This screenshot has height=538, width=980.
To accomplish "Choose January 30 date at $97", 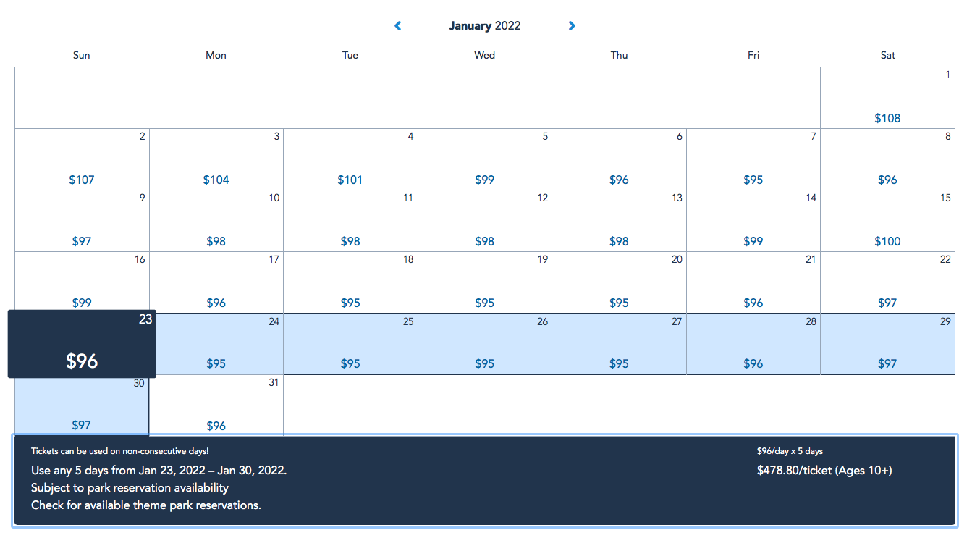I will pyautogui.click(x=82, y=406).
